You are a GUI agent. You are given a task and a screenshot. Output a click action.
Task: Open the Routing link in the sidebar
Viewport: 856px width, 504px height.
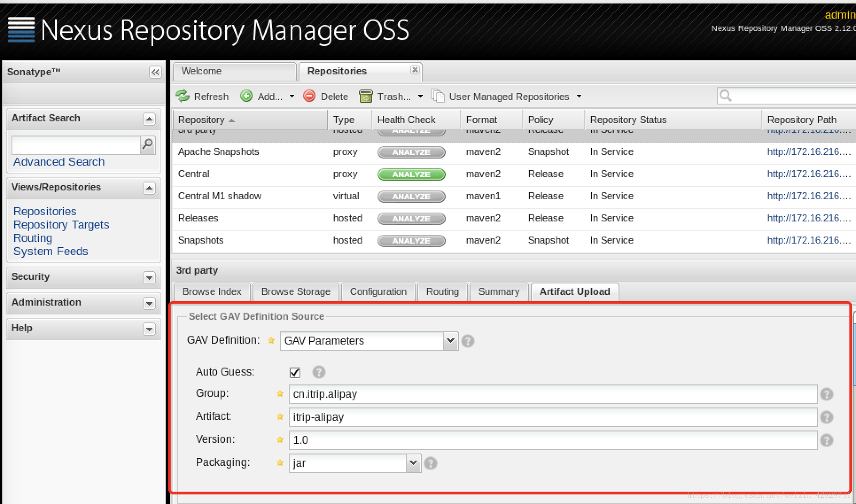(x=33, y=238)
